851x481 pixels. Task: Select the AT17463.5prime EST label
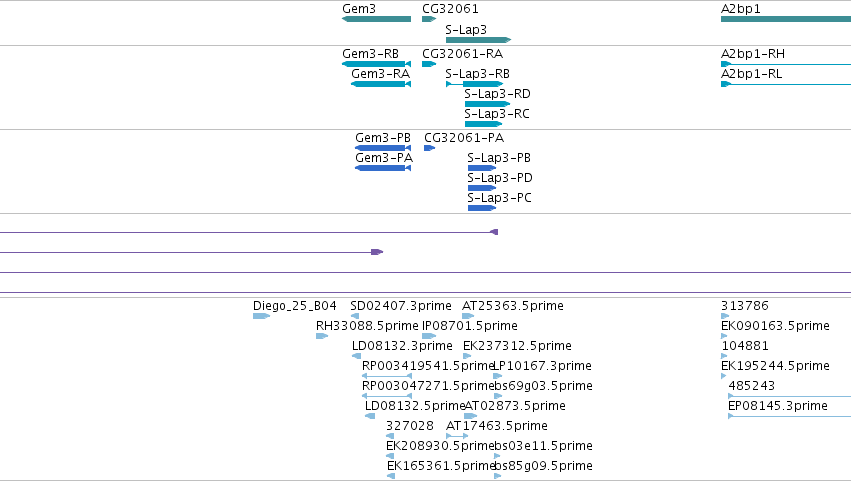[497, 426]
